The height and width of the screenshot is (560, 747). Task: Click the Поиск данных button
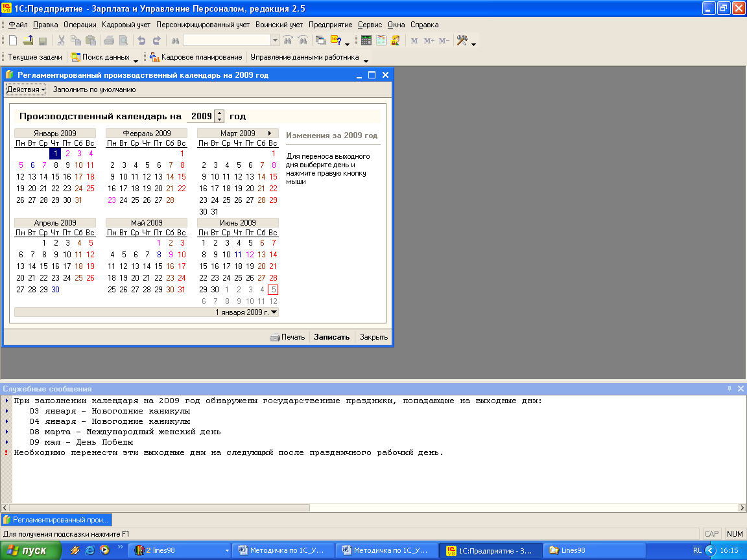[x=100, y=57]
